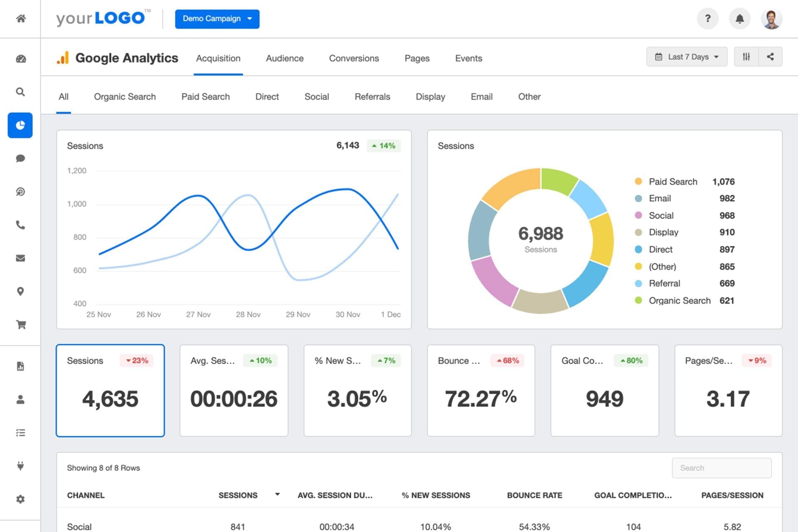
Task: Click the Social pink legend dot
Action: coord(638,215)
